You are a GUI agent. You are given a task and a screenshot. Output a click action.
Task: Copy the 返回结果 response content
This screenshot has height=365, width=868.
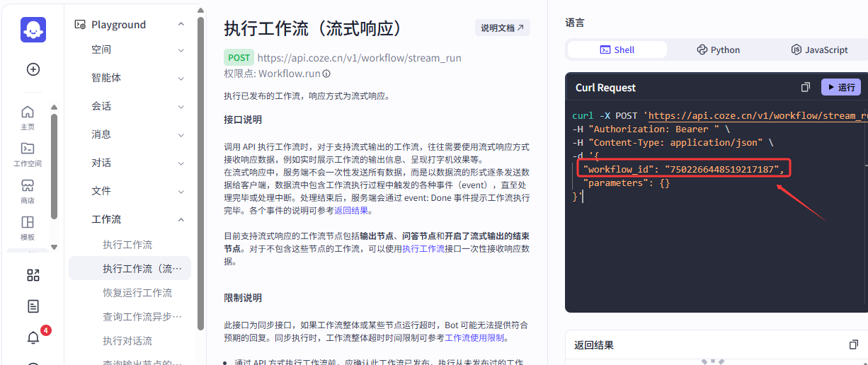(x=853, y=345)
